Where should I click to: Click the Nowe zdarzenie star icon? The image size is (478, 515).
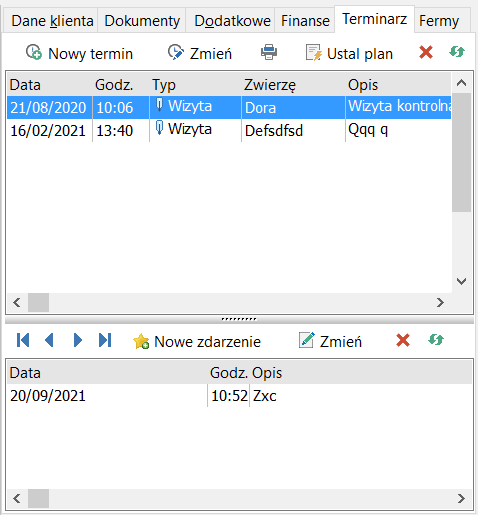(141, 341)
